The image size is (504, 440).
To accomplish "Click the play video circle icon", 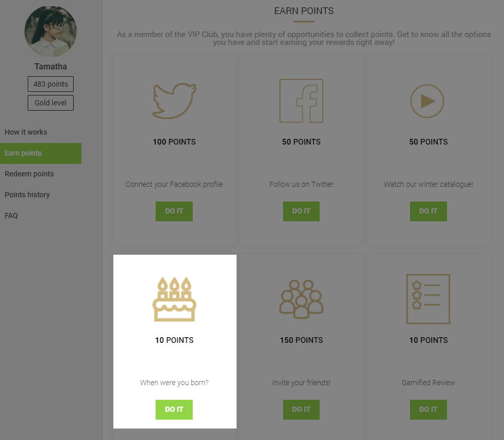I will point(427,101).
